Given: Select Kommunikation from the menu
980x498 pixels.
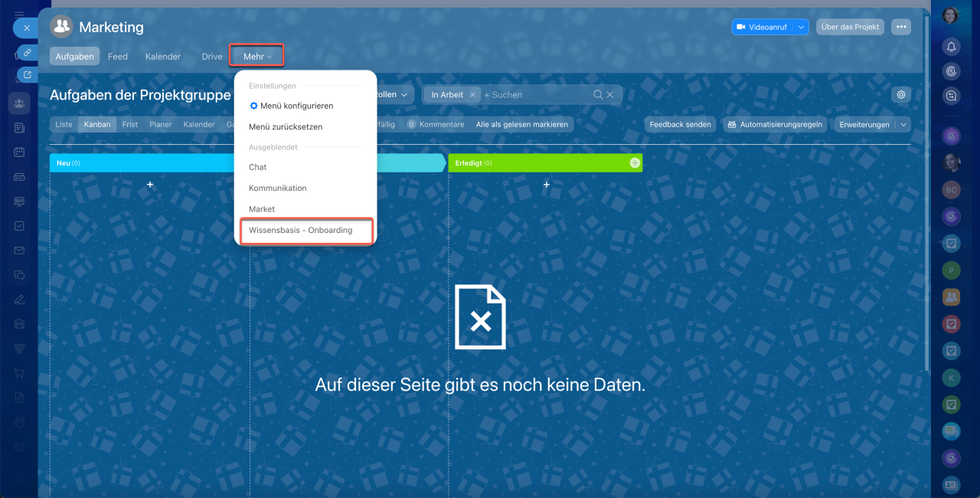Looking at the screenshot, I should tap(278, 188).
